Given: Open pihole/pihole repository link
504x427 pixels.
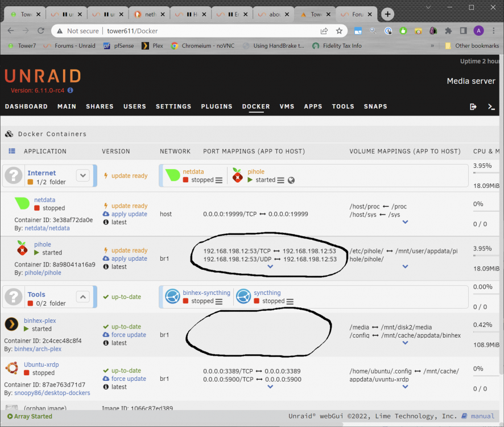Looking at the screenshot, I should click(43, 273).
